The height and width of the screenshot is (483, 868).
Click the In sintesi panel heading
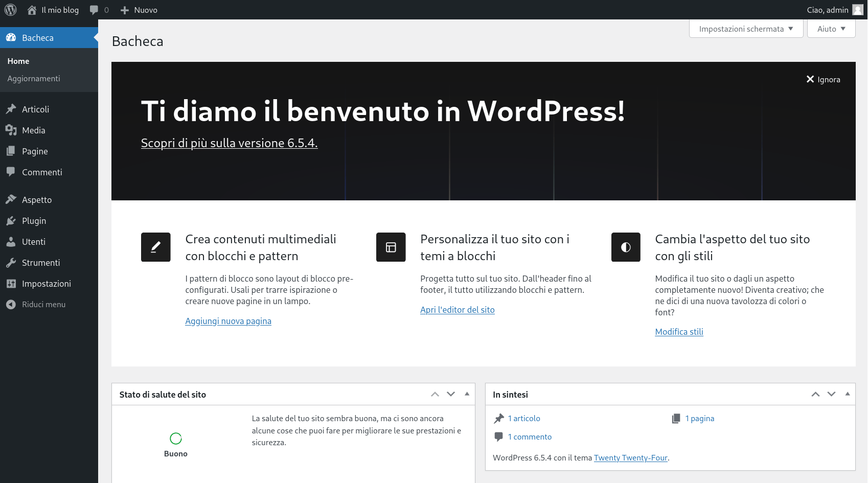tap(510, 395)
